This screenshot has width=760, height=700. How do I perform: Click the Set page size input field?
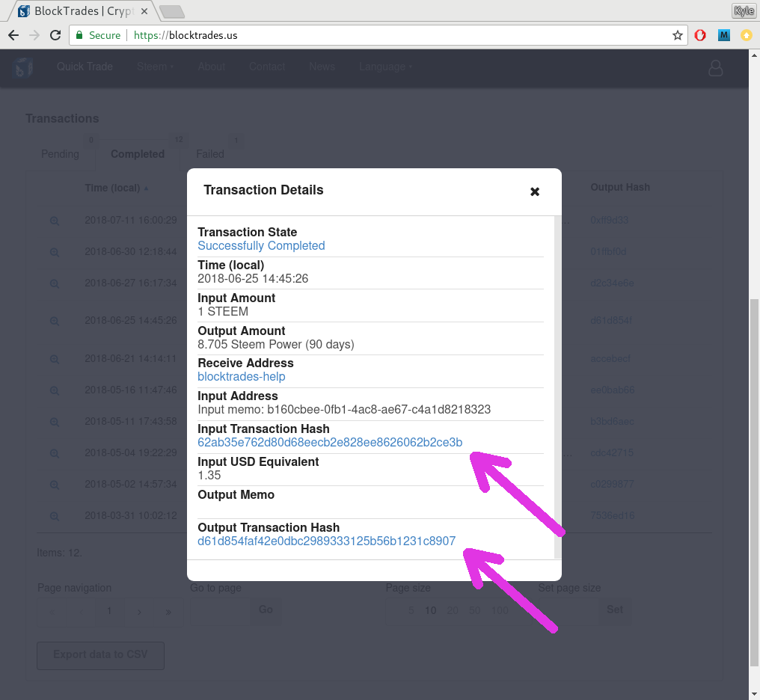[x=568, y=611]
